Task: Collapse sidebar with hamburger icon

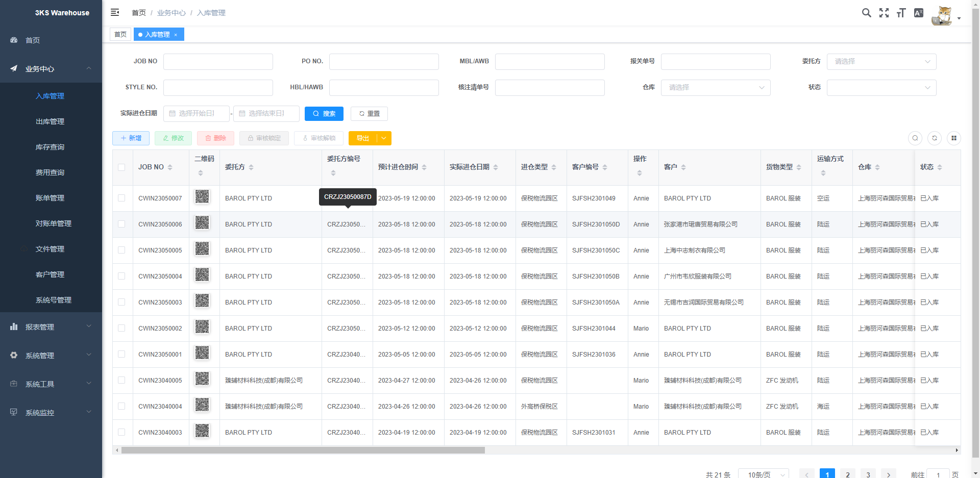Action: (115, 12)
